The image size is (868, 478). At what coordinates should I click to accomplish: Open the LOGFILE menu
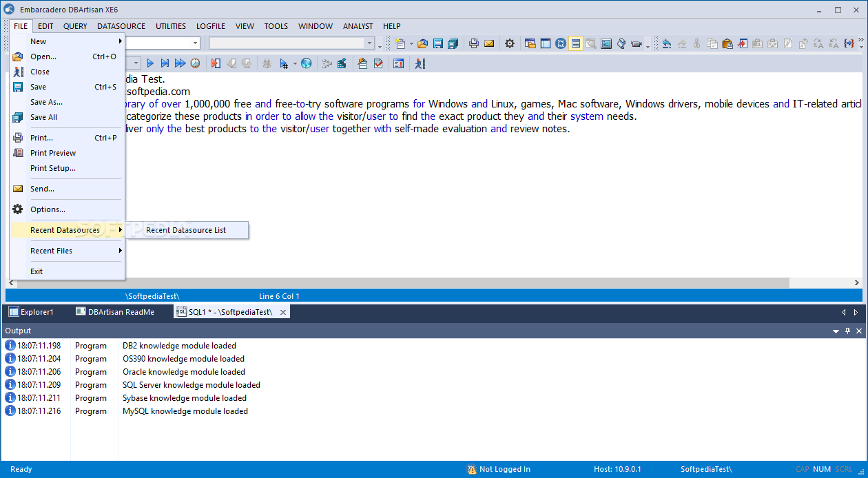tap(211, 26)
